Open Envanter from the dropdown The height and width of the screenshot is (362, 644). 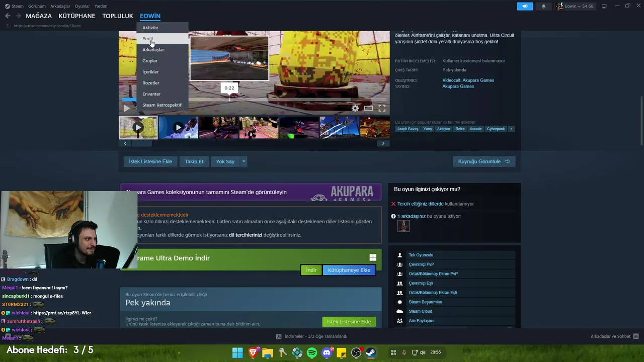point(162,94)
